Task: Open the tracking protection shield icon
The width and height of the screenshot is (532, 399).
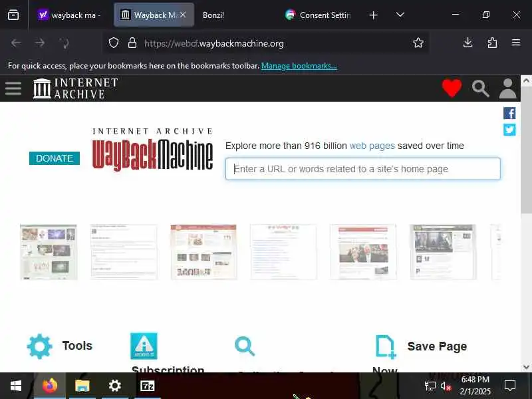Action: (114, 43)
